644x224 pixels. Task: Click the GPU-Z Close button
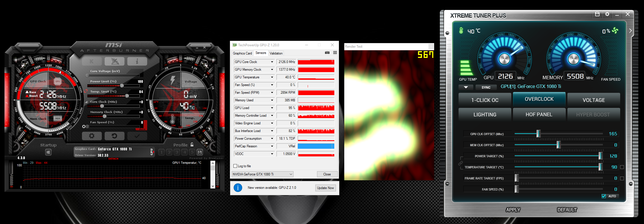coord(327,174)
